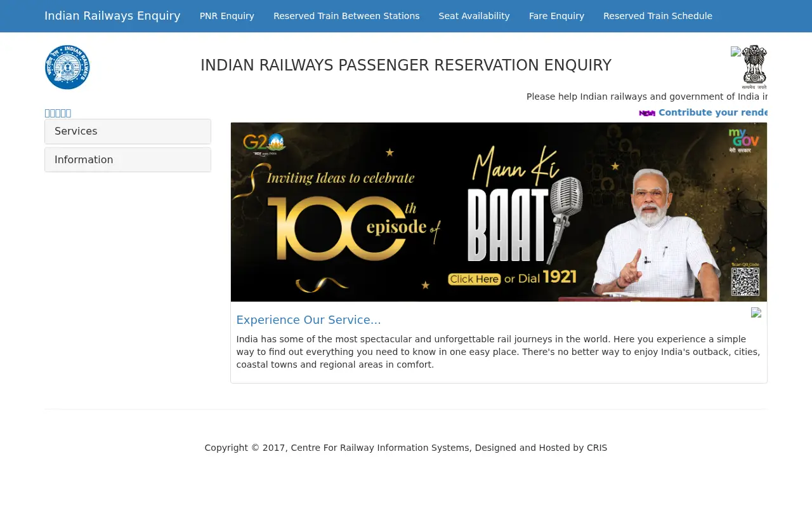Click the scrolling 'Please help Indian railways' text
Screen dimensions: 812x508
click(x=646, y=97)
